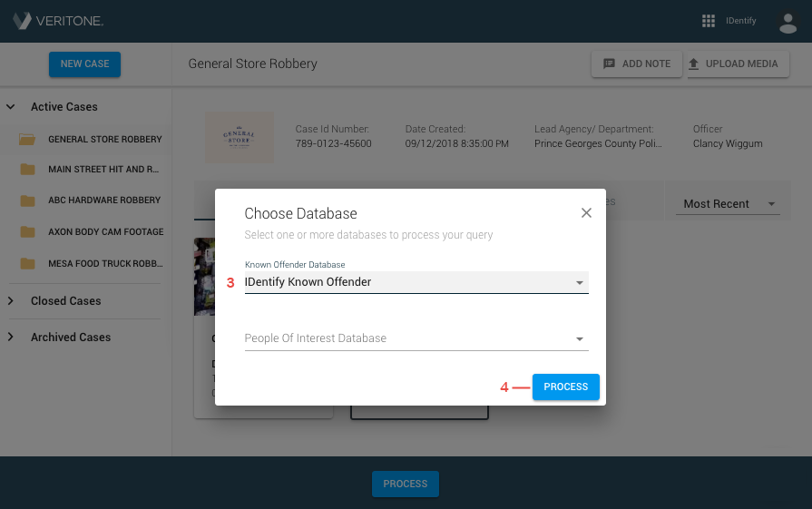Select MESA FOOD TRUCK ROBB... case
This screenshot has width=812, height=509.
click(105, 263)
